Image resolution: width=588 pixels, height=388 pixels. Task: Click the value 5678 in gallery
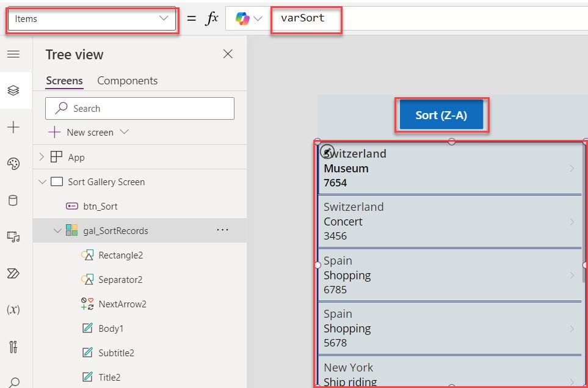tap(335, 343)
